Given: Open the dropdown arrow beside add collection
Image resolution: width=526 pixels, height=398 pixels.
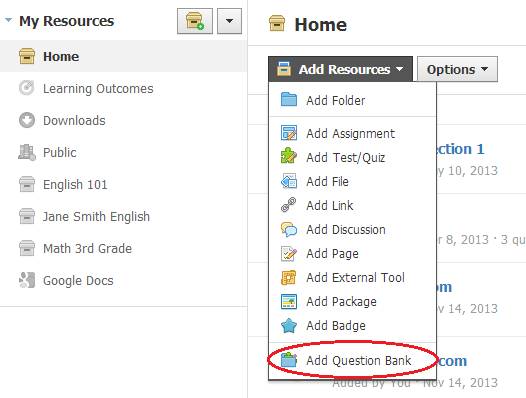Looking at the screenshot, I should pyautogui.click(x=229, y=21).
